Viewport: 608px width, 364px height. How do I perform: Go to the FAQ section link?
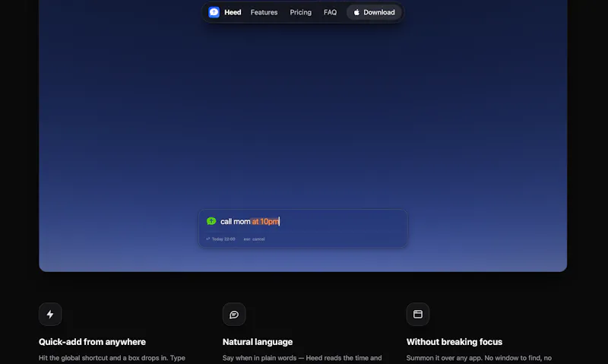(330, 12)
